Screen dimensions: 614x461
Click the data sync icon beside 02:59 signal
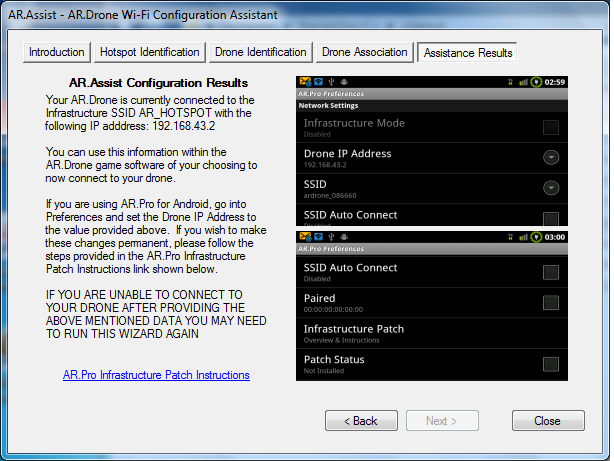(x=510, y=82)
